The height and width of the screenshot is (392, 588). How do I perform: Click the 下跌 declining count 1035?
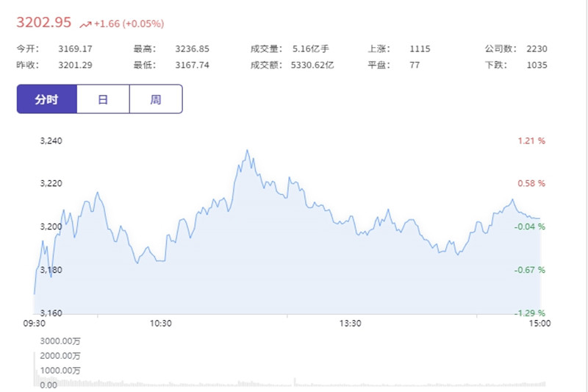537,65
